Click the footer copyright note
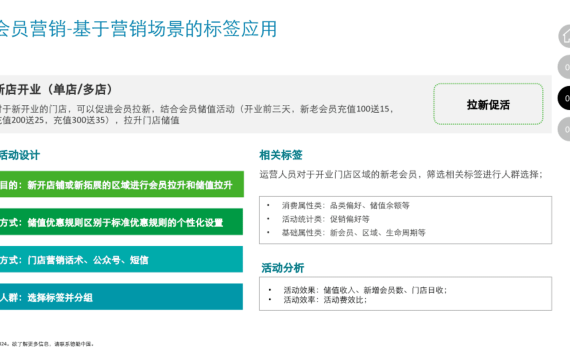Screen dimensions: 570x360 (47, 344)
